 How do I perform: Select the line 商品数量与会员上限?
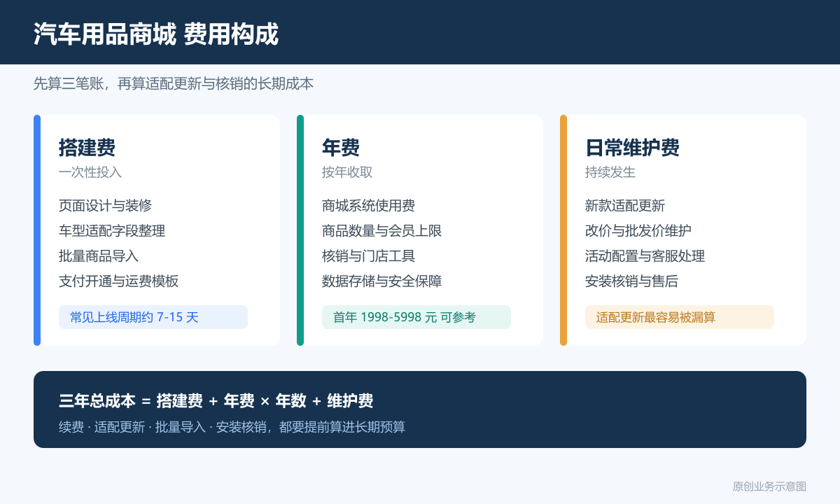coord(382,231)
